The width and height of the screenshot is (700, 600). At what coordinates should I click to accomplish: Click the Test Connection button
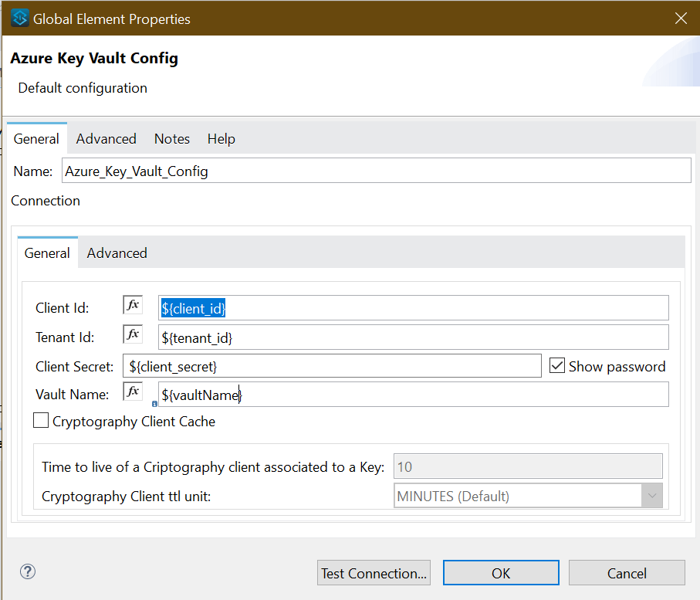click(374, 573)
